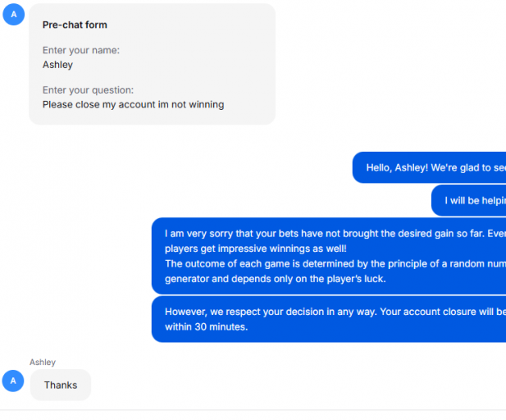Click the "within 30 minutes." text line

206,326
